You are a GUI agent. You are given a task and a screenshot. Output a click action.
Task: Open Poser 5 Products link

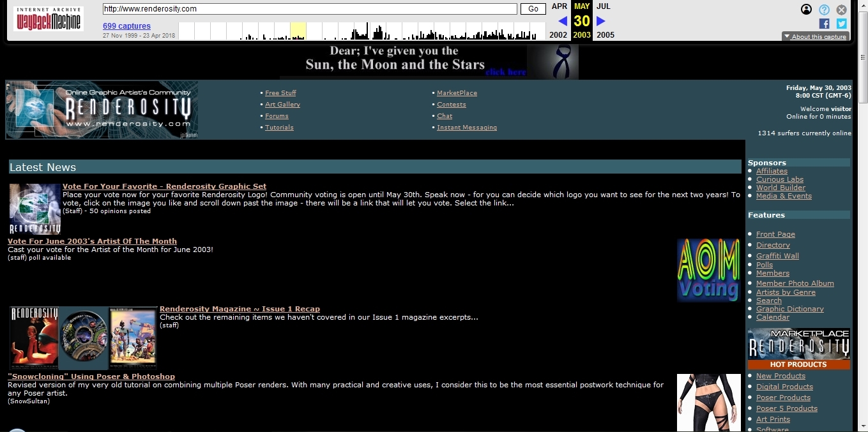tap(787, 408)
